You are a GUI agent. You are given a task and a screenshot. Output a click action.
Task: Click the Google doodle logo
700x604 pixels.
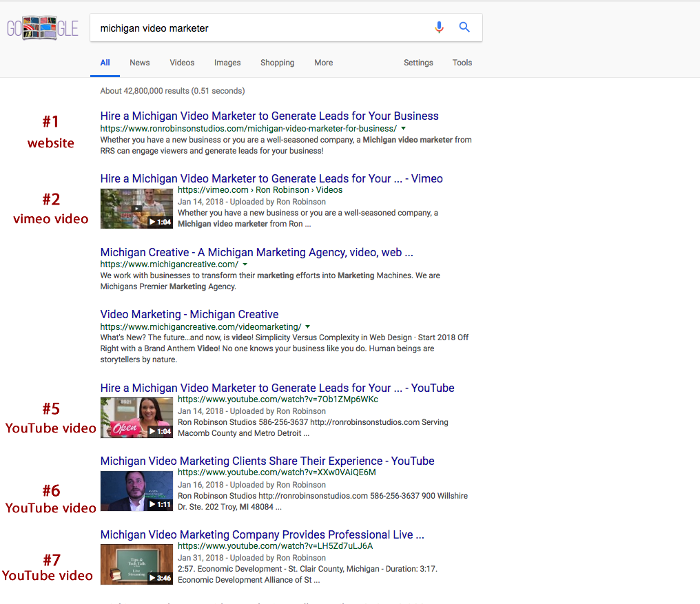43,28
